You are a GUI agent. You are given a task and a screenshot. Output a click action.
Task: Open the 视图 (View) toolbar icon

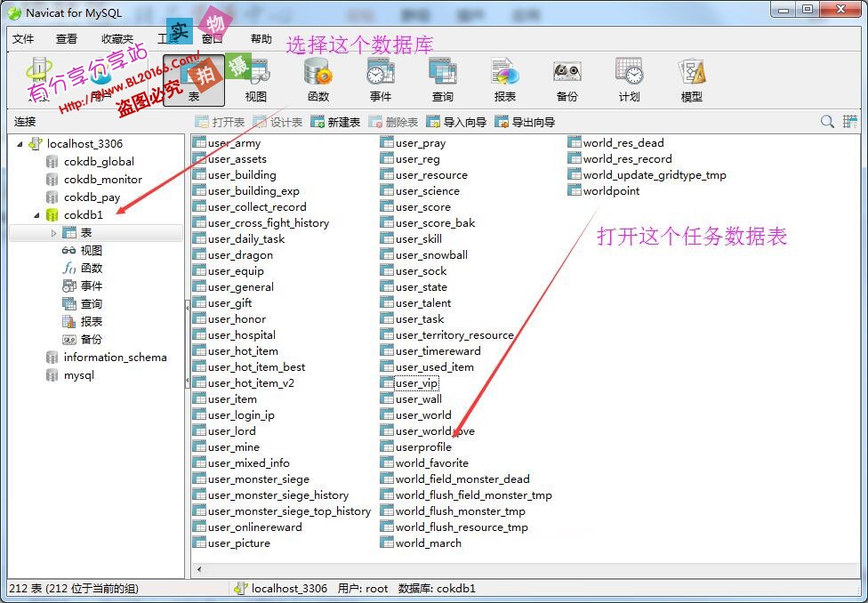[x=256, y=80]
